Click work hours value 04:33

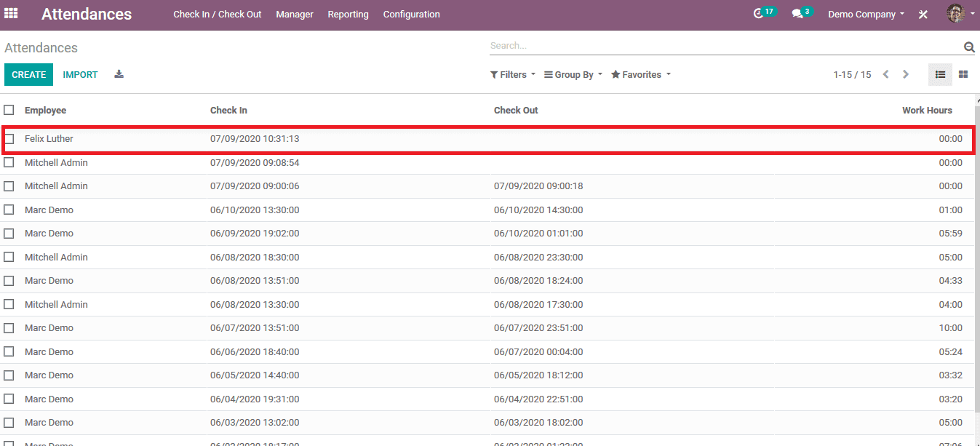click(x=950, y=281)
